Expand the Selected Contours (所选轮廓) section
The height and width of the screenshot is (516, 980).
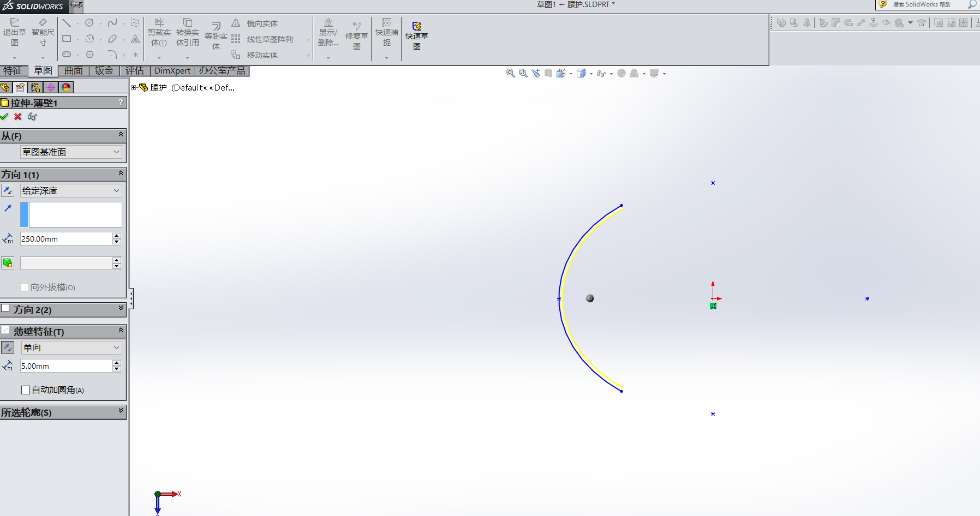121,411
